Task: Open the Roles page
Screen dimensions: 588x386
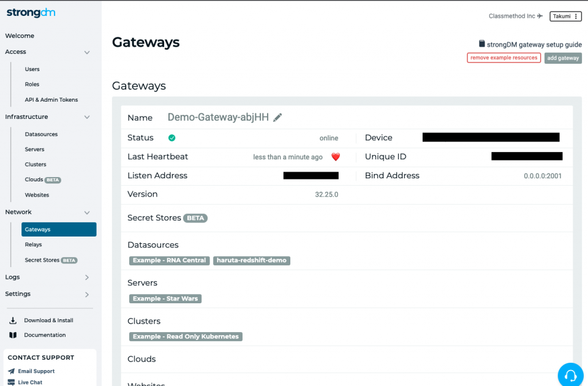Action: [x=32, y=85]
